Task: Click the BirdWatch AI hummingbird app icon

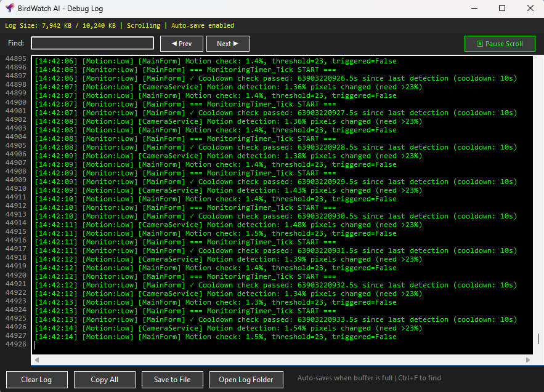Action: click(x=9, y=8)
